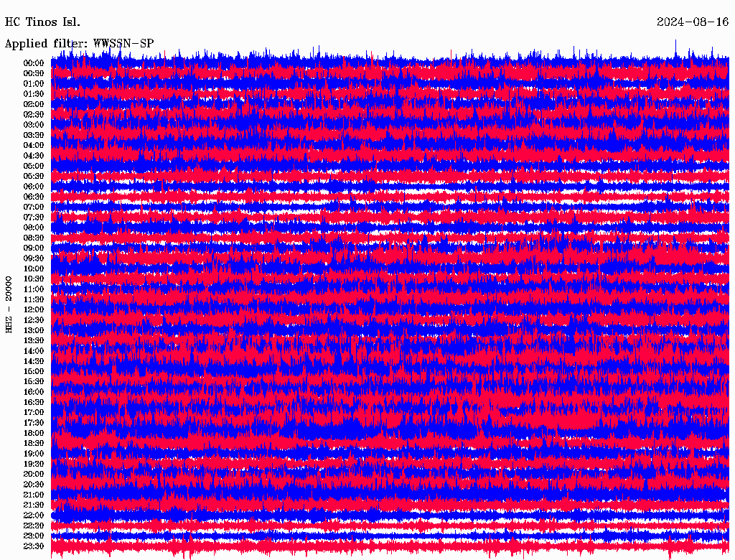
Task: Click the 15:00 time label
Action: 34,371
